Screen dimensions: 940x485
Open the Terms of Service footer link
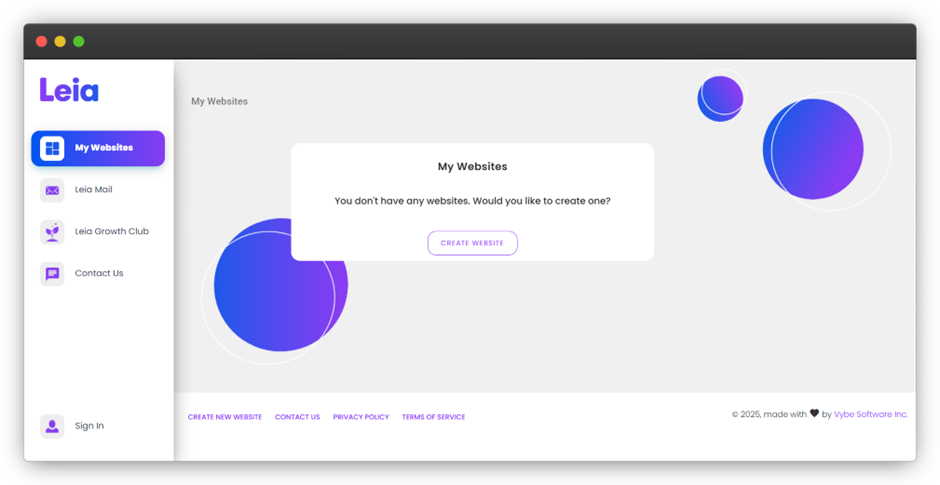433,417
